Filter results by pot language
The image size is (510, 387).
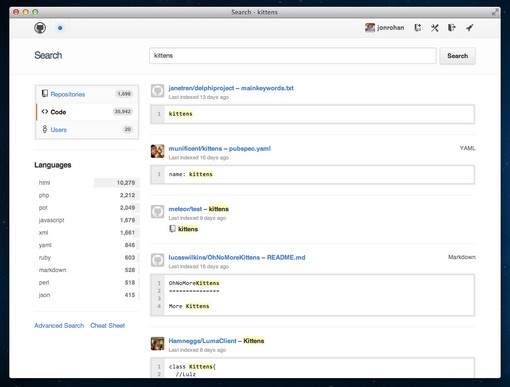[x=87, y=208]
